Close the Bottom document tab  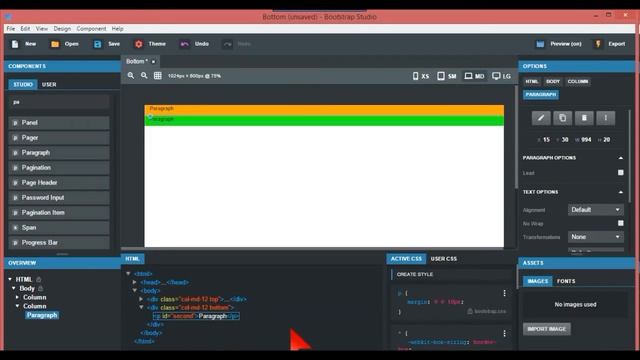click(153, 62)
